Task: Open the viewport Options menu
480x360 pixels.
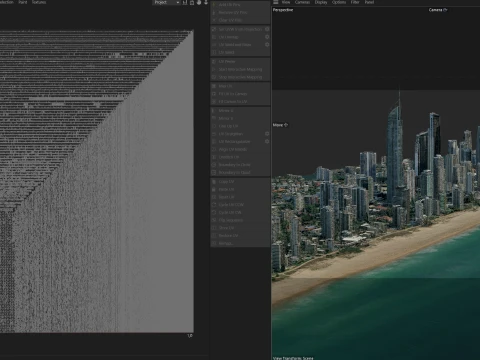Action: click(339, 2)
